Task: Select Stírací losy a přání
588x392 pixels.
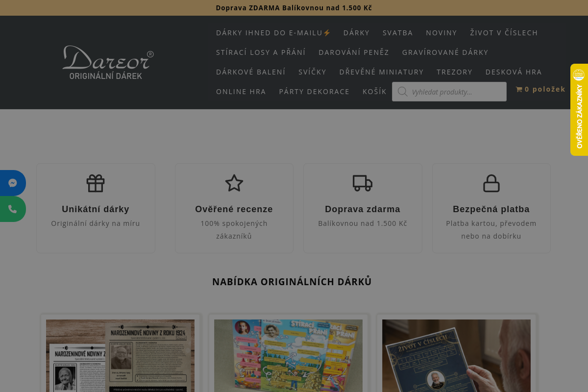Action: (261, 52)
